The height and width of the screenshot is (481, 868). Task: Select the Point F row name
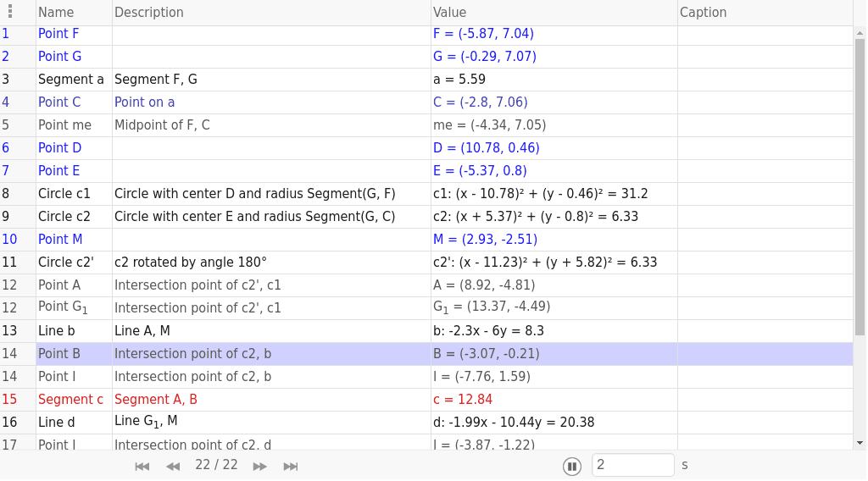(58, 34)
